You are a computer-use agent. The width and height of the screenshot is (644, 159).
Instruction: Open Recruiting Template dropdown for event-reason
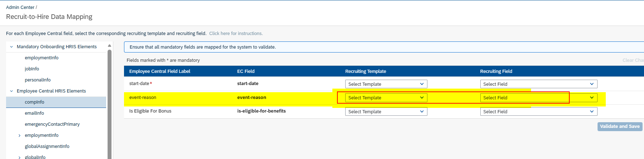386,98
